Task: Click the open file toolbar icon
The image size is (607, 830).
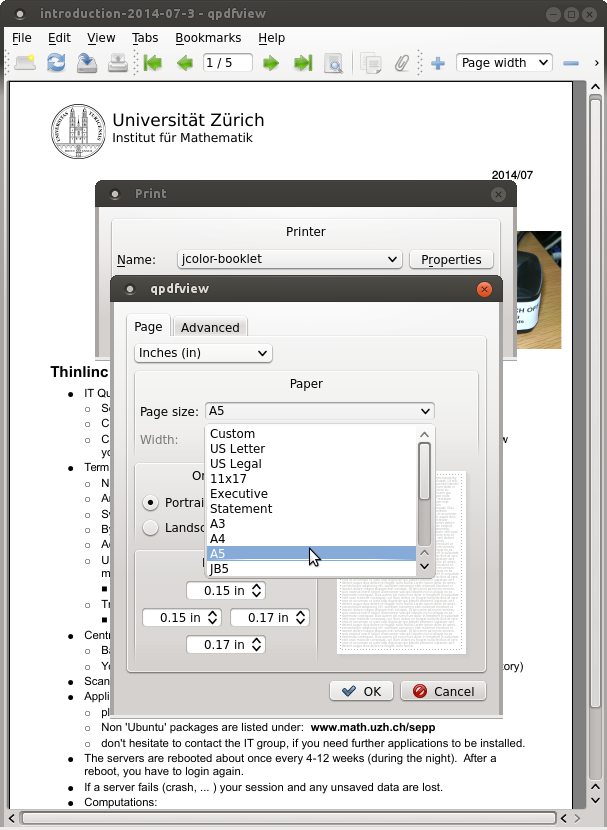Action: (x=25, y=63)
